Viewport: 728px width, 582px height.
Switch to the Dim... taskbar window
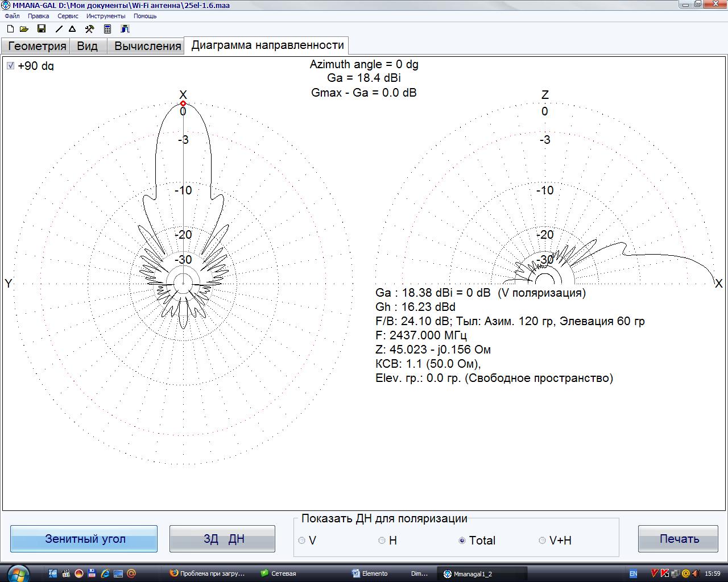[x=419, y=573]
